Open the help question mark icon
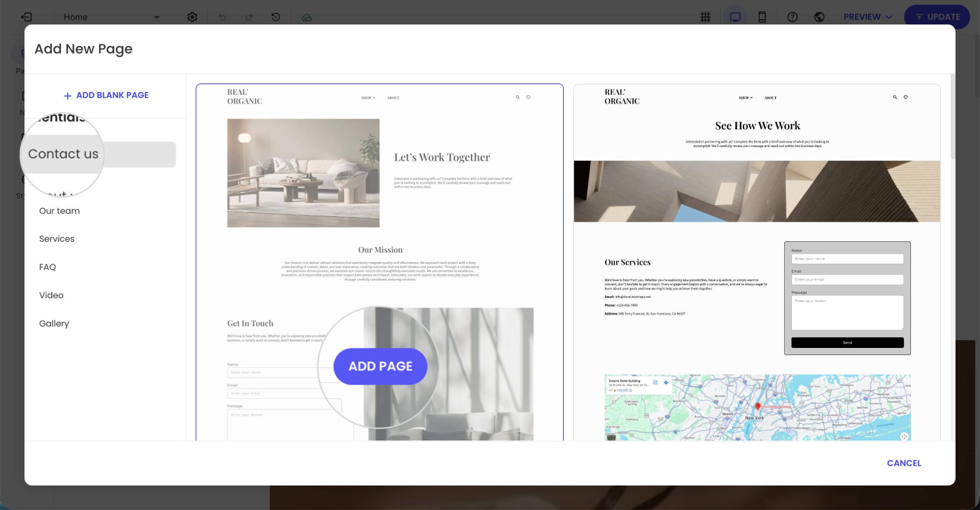 (792, 17)
